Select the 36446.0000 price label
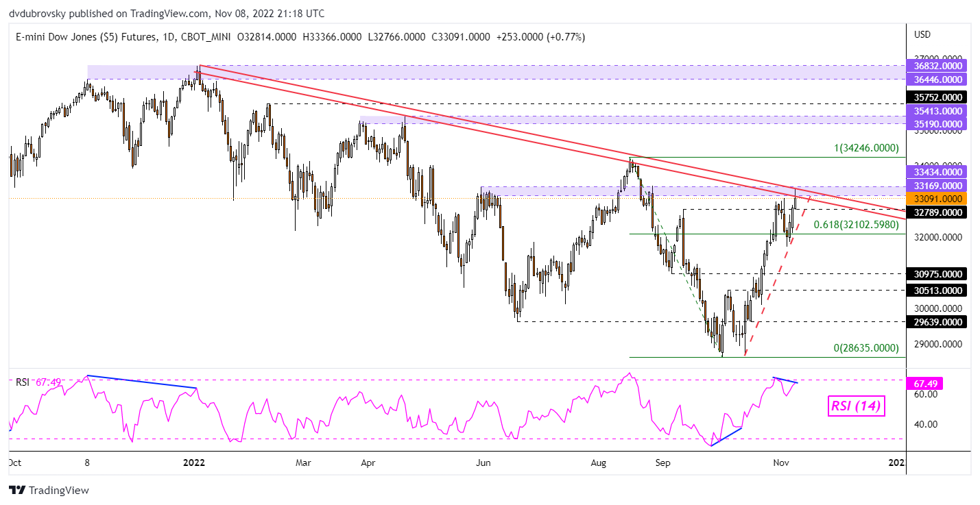This screenshot has height=505, width=980. [935, 79]
